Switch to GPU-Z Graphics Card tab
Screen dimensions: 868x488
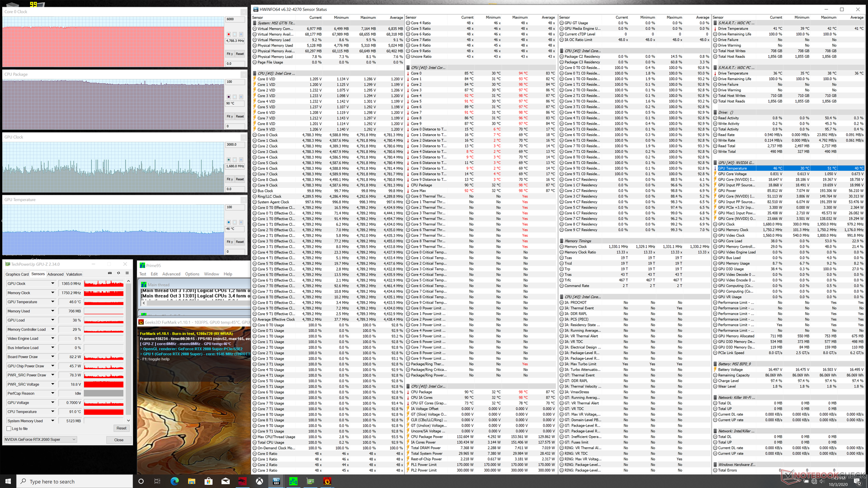pyautogui.click(x=17, y=274)
